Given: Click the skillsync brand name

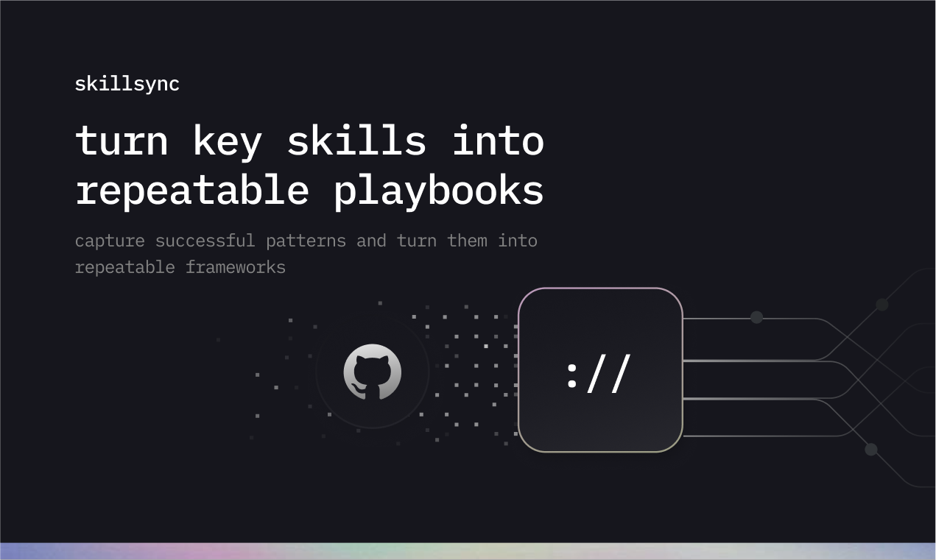Looking at the screenshot, I should 127,84.
